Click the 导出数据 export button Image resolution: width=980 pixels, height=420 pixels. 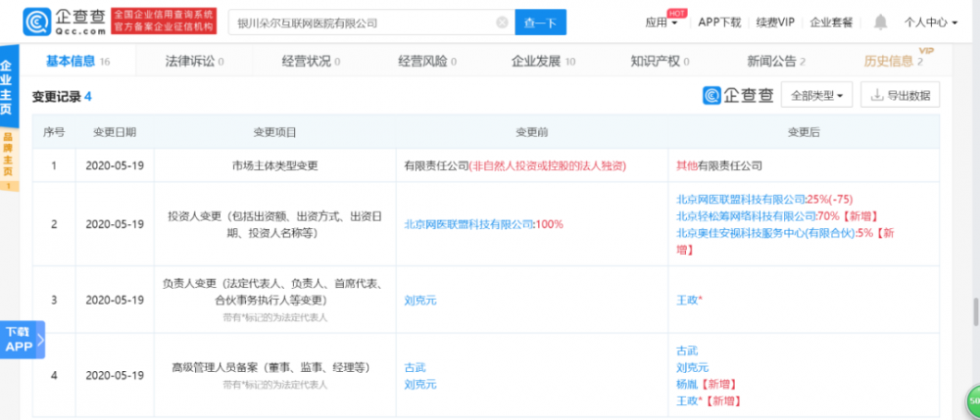point(900,95)
